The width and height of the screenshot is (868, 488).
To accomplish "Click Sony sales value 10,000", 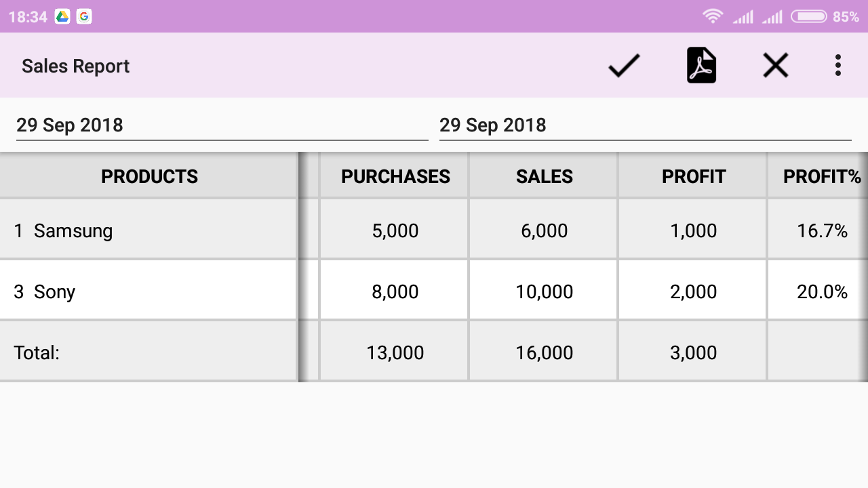I will click(545, 291).
